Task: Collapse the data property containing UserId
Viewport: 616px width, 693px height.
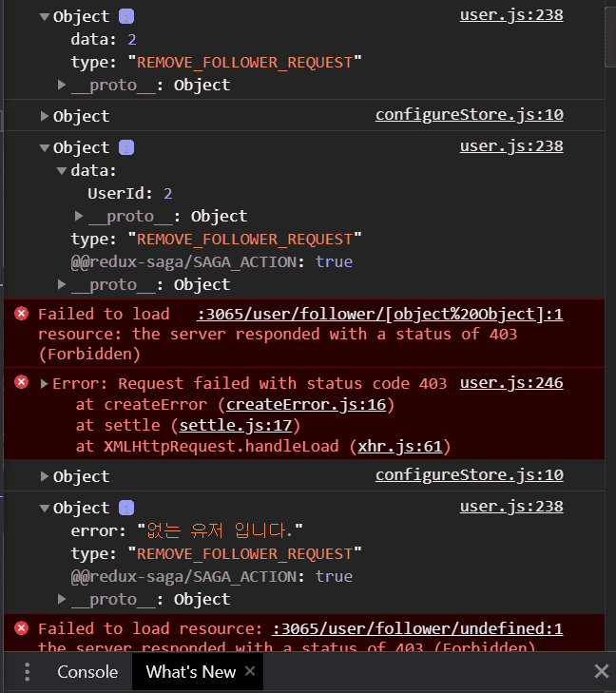Action: [x=62, y=171]
